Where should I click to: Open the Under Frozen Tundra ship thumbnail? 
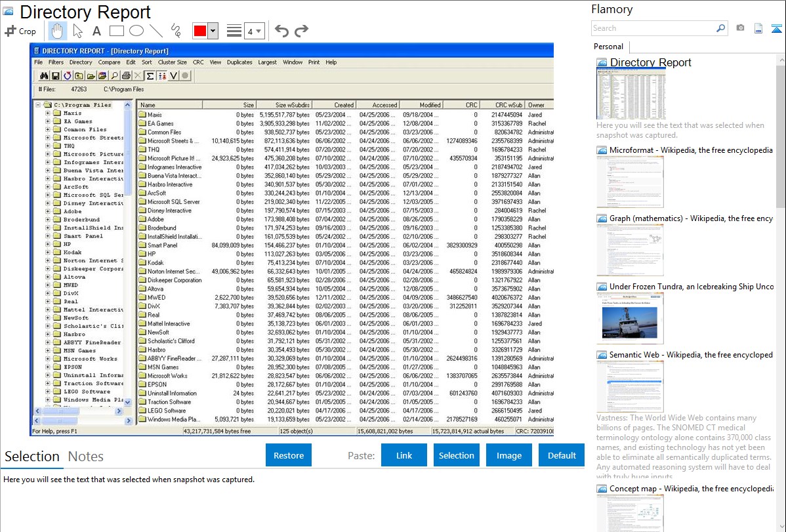pos(630,319)
